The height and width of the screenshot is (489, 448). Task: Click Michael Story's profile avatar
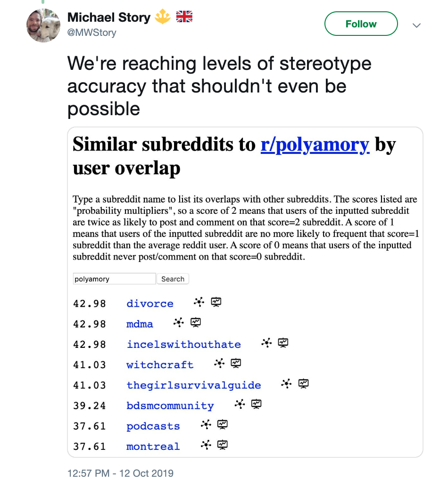tap(43, 25)
